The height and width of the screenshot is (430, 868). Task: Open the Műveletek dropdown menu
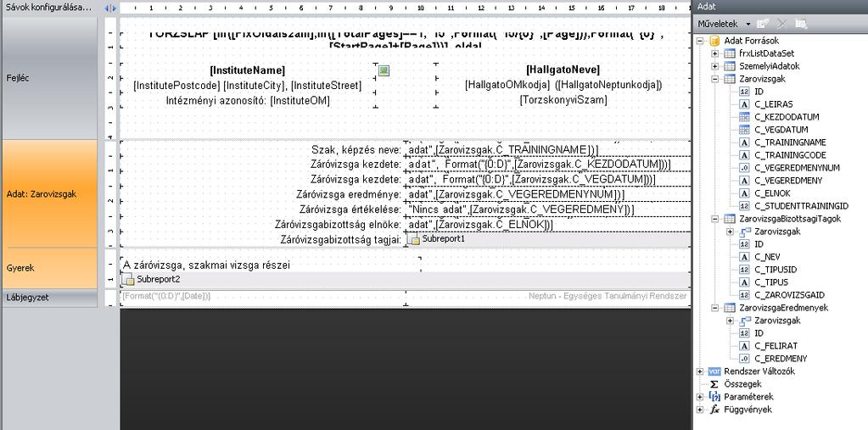pos(724,24)
